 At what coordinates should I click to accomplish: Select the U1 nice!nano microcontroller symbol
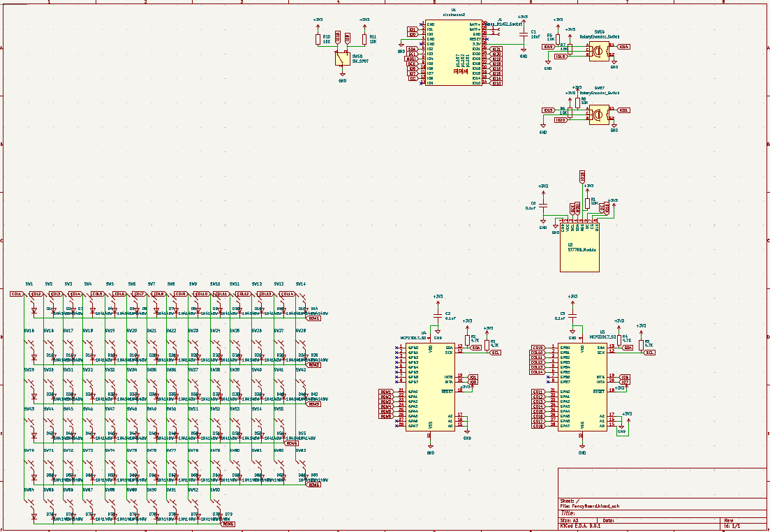click(x=454, y=54)
